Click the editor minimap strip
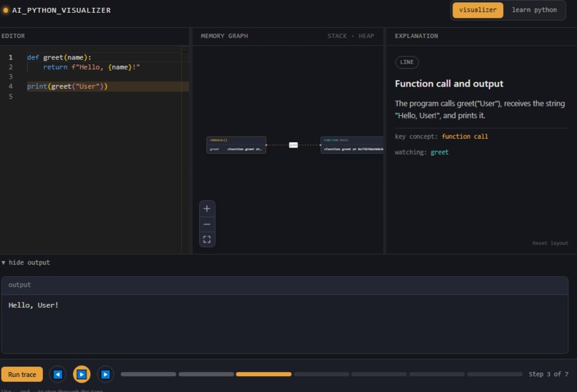Viewport: 577px width, 392px height. (185, 150)
